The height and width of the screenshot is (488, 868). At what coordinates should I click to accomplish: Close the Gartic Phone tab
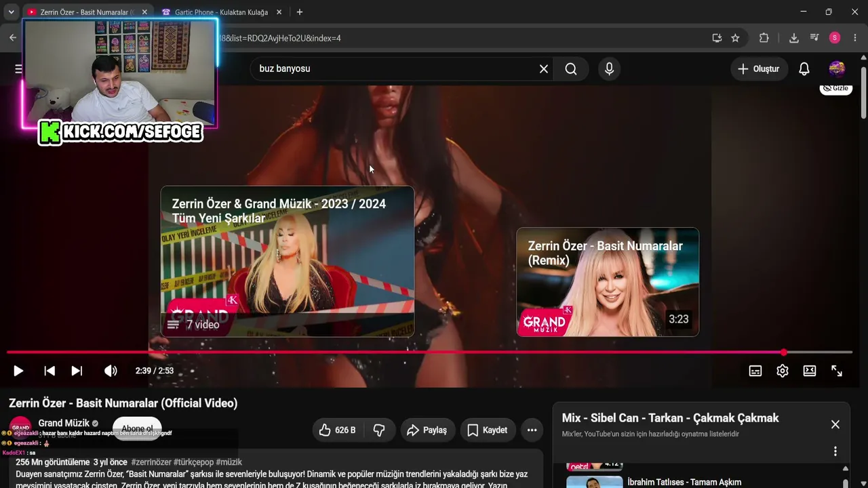279,12
